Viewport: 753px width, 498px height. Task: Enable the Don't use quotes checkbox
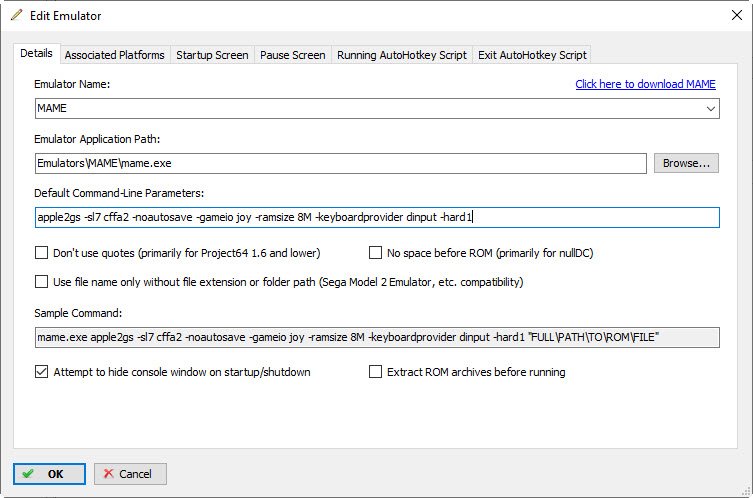tap(42, 253)
